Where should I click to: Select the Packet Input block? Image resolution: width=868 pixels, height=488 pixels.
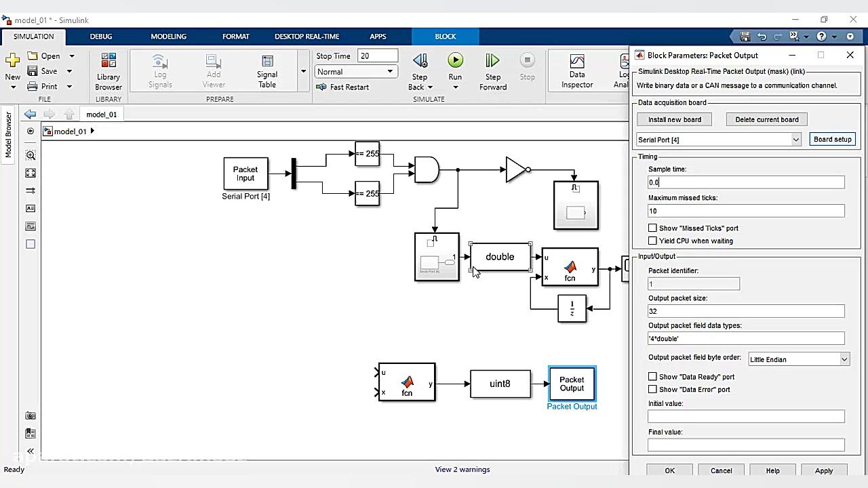(245, 174)
